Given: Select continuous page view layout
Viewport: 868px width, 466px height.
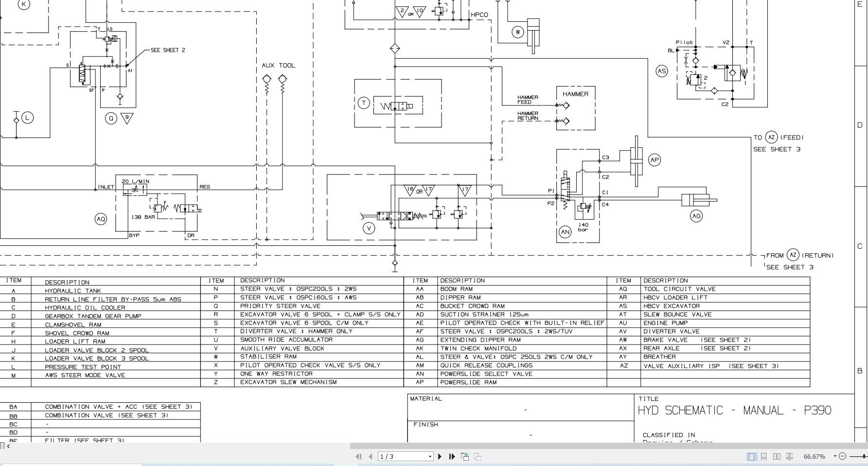Looking at the screenshot, I should point(764,456).
